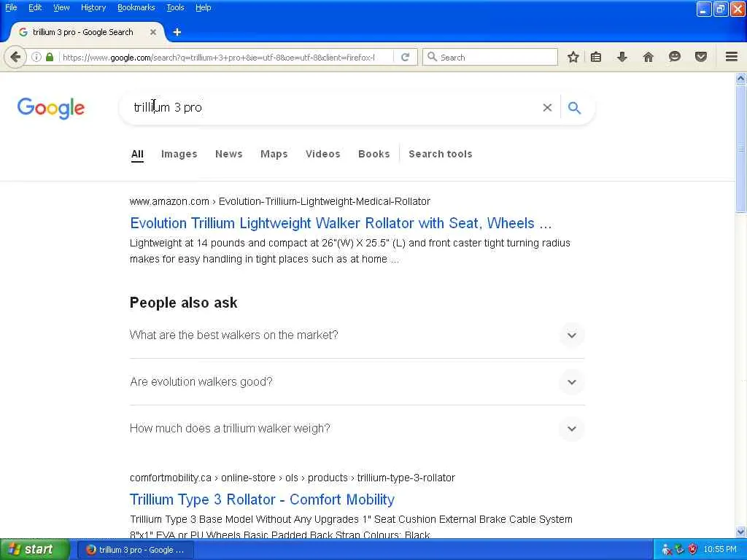Open the Windows start button

pyautogui.click(x=35, y=550)
